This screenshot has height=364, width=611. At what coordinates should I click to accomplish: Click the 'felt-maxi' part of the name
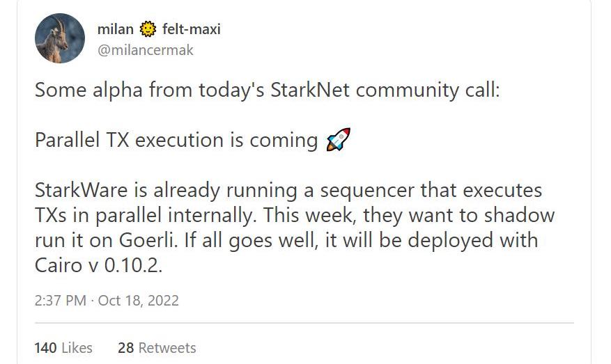tap(192, 29)
